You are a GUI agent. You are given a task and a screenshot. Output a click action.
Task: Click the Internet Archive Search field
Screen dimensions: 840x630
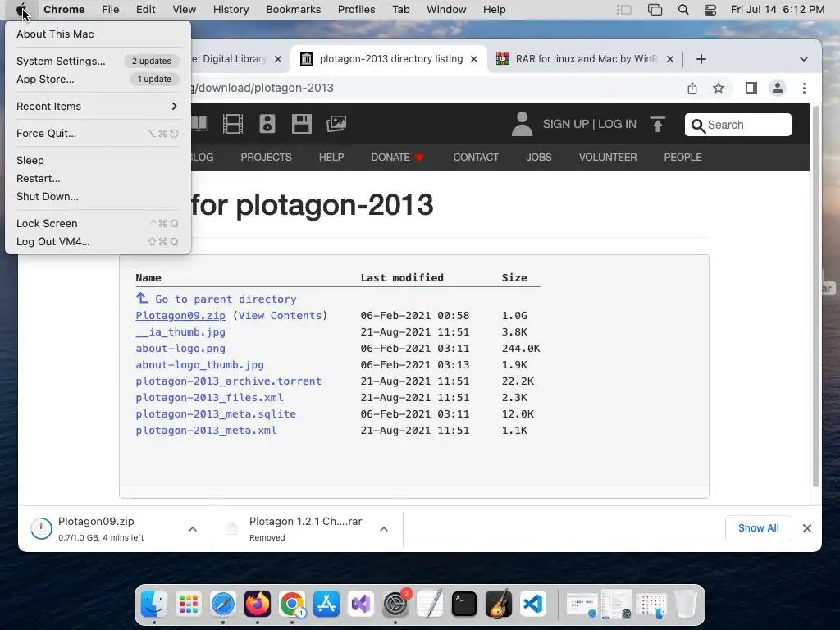[x=738, y=125]
